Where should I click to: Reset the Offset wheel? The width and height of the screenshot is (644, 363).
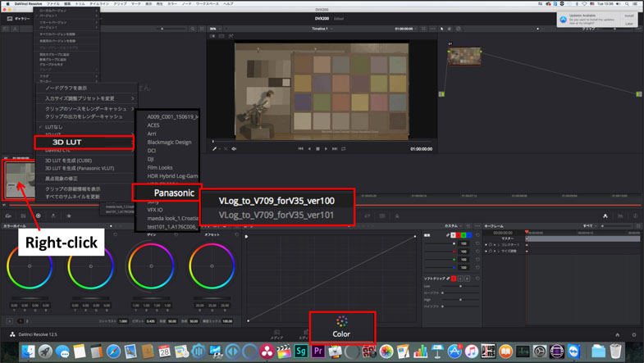point(236,234)
